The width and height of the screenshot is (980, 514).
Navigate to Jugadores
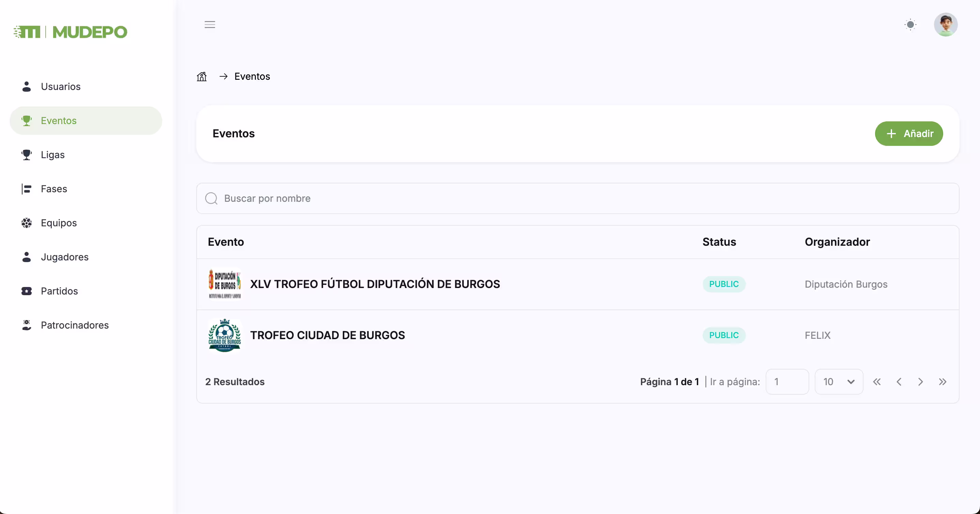point(64,257)
